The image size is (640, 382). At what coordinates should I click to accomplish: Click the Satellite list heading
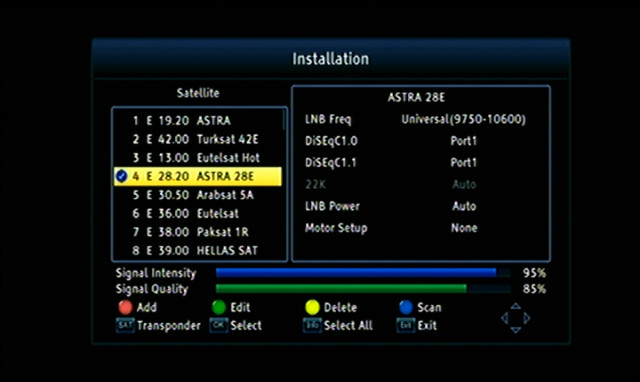coord(198,93)
